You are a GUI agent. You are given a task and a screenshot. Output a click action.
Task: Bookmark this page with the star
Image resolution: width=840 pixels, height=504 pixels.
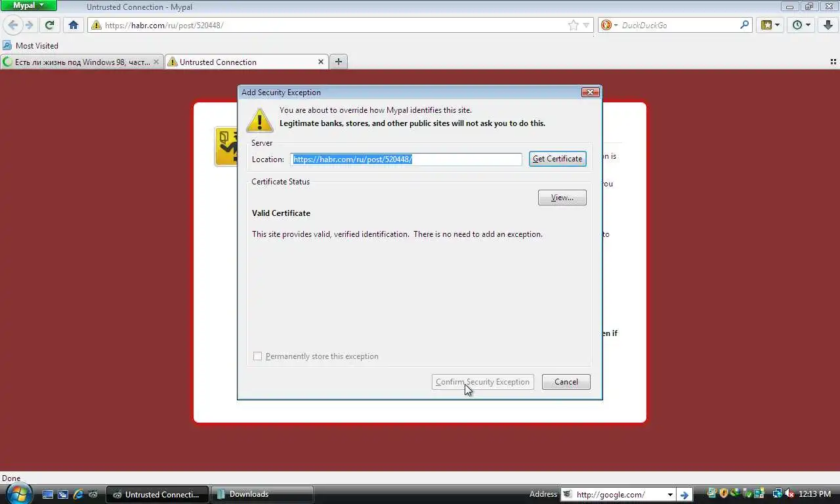point(573,25)
